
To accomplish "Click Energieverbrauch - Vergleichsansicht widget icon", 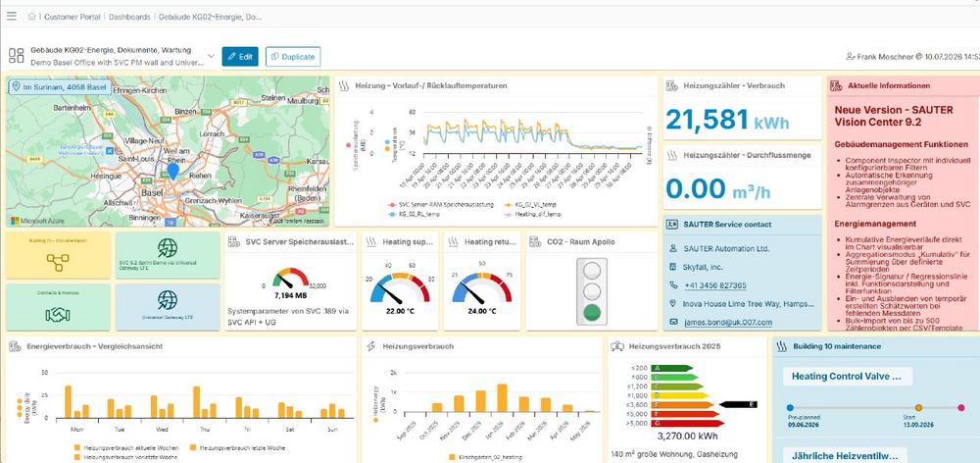I will 15,346.
